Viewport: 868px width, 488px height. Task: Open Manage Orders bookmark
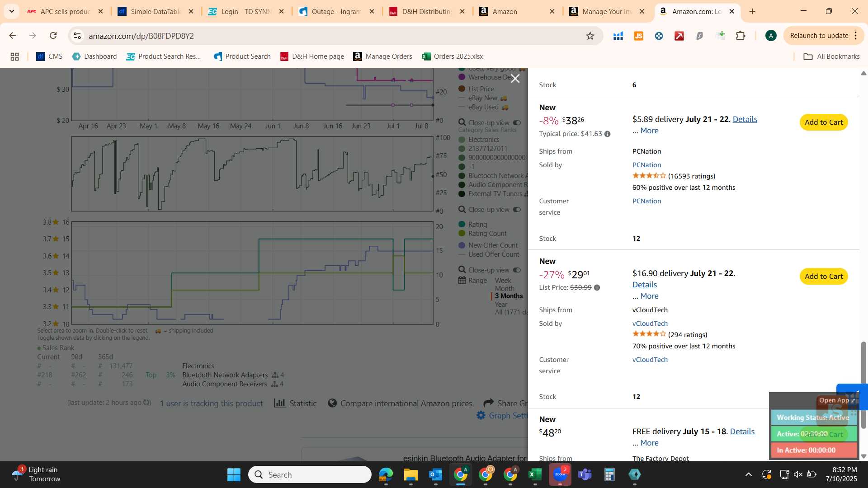(x=382, y=56)
